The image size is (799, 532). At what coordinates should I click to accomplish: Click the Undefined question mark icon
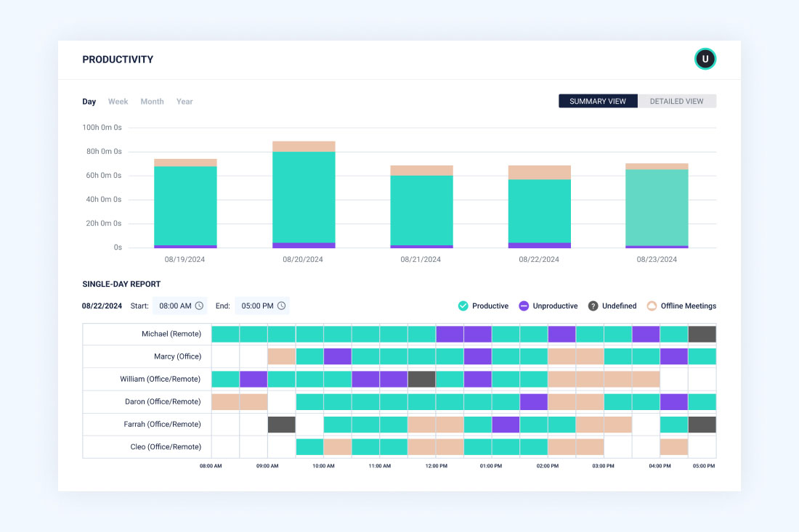click(592, 306)
